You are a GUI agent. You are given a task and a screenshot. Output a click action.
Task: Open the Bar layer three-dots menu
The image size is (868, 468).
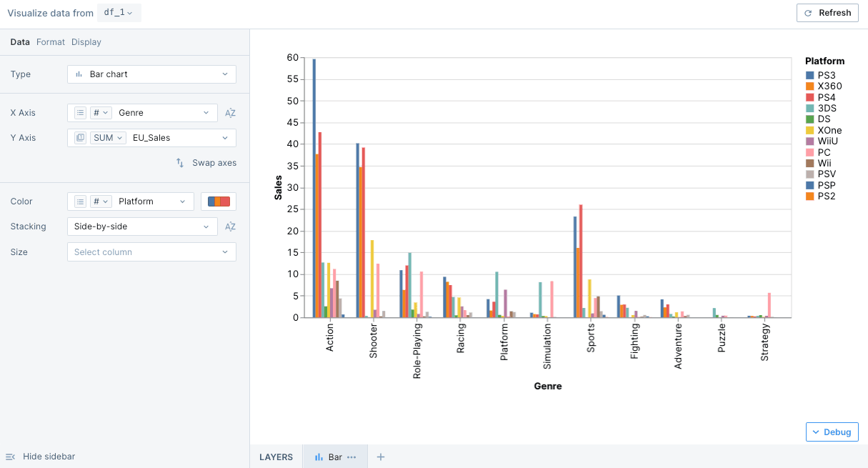pyautogui.click(x=351, y=457)
